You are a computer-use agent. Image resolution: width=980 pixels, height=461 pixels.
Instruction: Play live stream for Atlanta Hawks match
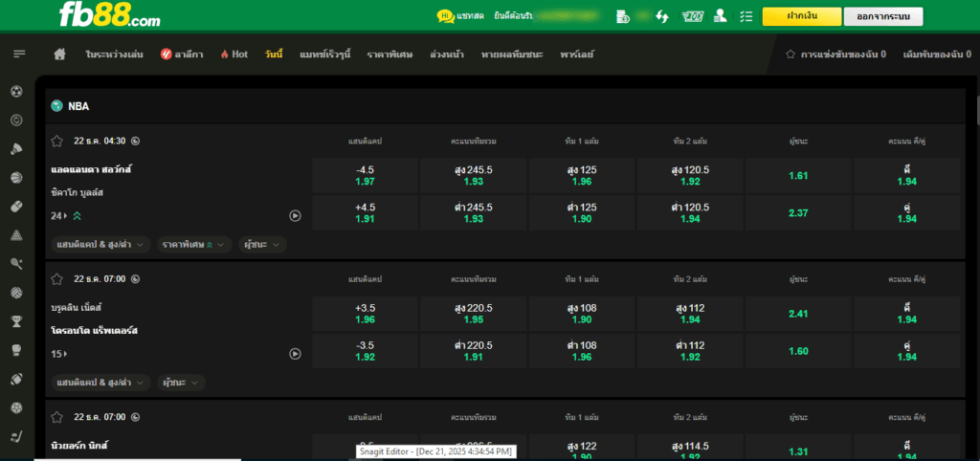point(295,215)
